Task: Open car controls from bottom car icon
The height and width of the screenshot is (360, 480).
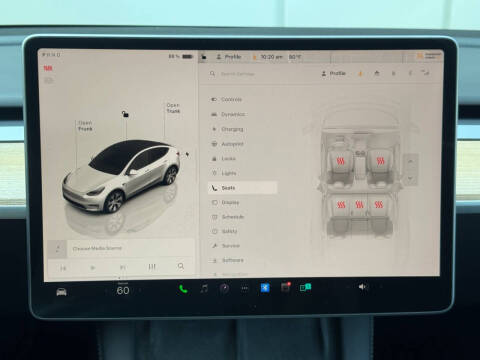Action: (x=61, y=292)
